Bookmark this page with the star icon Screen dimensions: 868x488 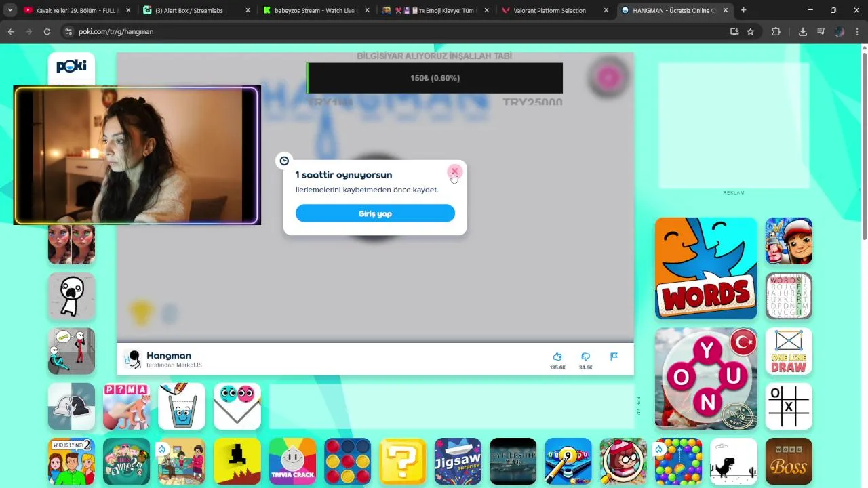tap(750, 31)
